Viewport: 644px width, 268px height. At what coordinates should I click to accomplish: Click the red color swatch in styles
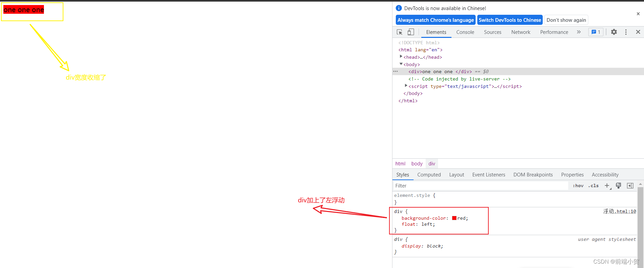(454, 218)
